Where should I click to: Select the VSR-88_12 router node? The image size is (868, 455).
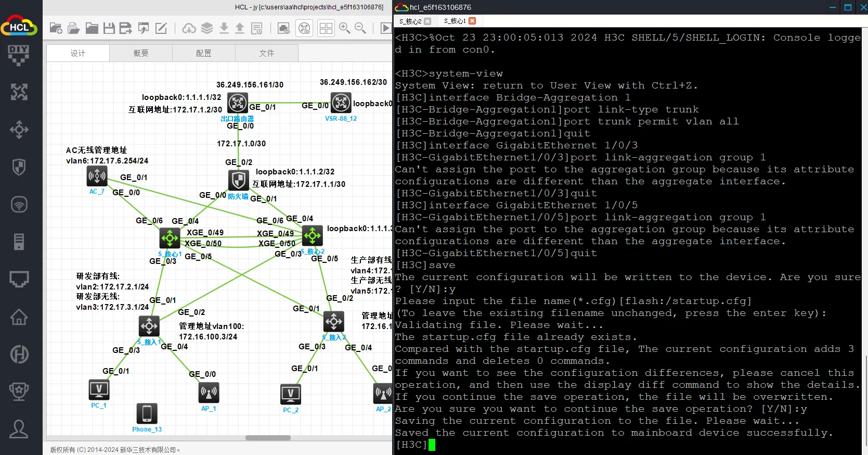tap(341, 103)
